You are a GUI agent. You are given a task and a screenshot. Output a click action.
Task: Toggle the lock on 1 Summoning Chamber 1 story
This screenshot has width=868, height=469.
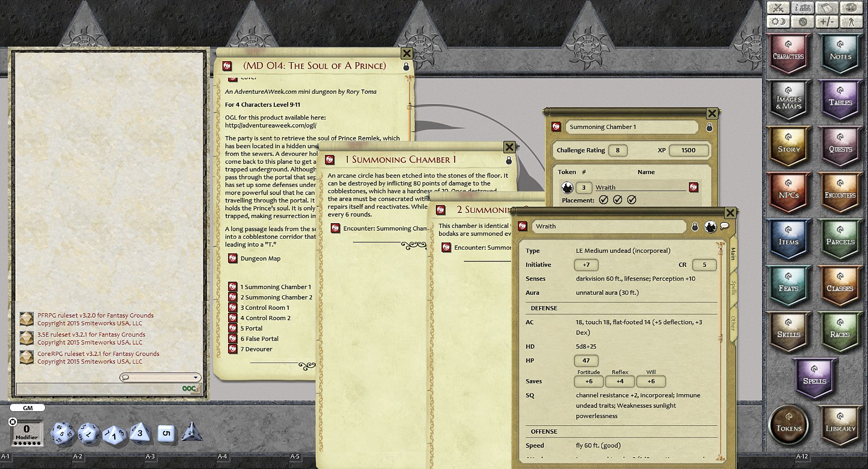click(508, 161)
